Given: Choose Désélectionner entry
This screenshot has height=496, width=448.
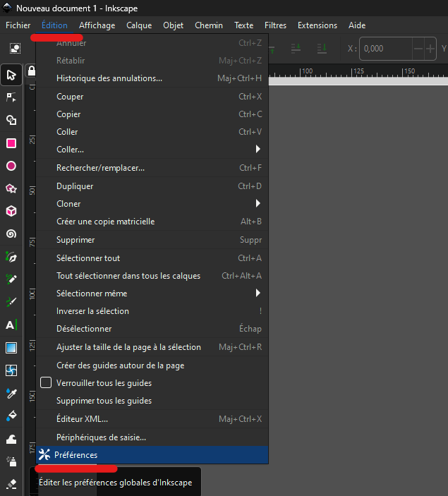Looking at the screenshot, I should pos(152,329).
